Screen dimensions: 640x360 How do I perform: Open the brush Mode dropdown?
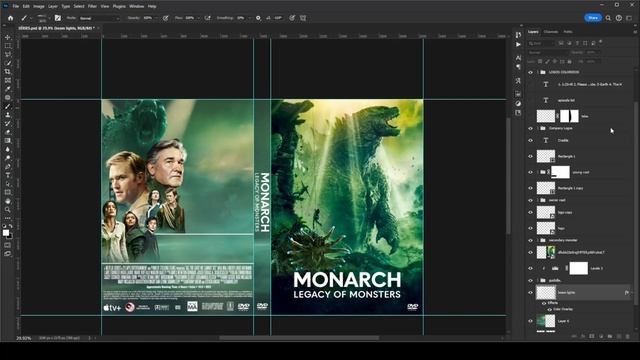pos(99,18)
